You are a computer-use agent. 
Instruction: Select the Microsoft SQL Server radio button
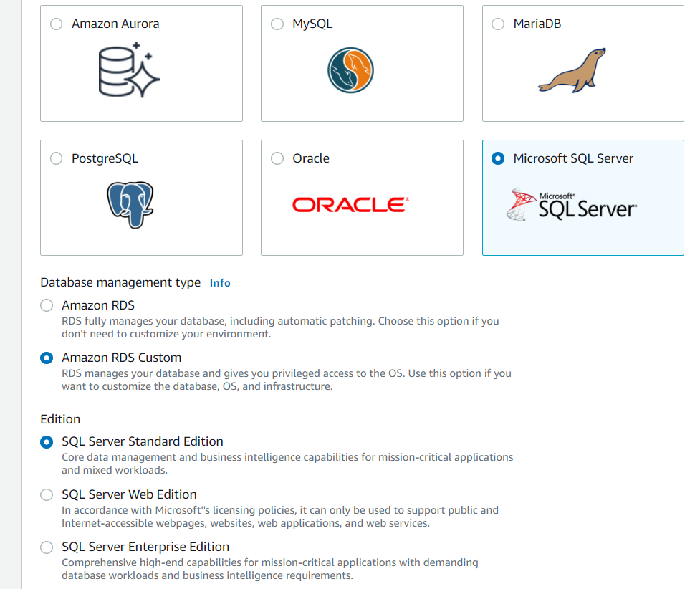click(x=499, y=159)
